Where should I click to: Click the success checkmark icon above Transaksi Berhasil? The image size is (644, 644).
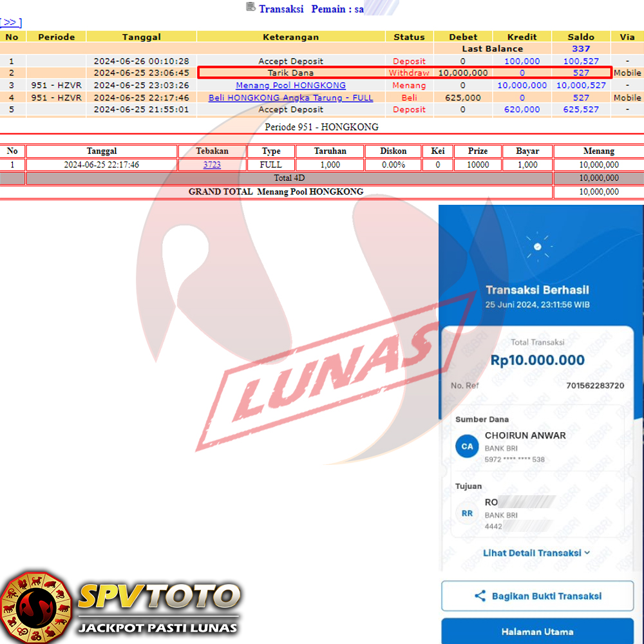[x=537, y=246]
